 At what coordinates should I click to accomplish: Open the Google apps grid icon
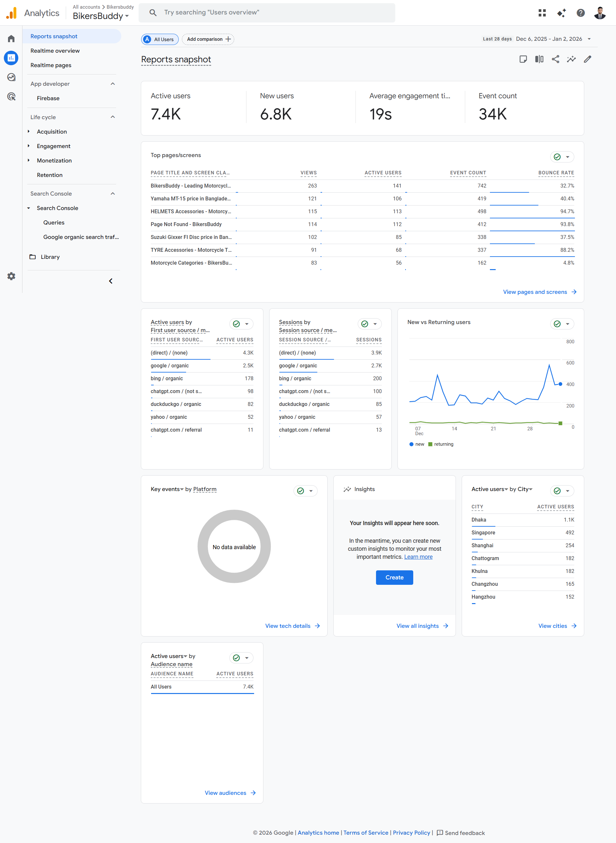[x=542, y=13]
